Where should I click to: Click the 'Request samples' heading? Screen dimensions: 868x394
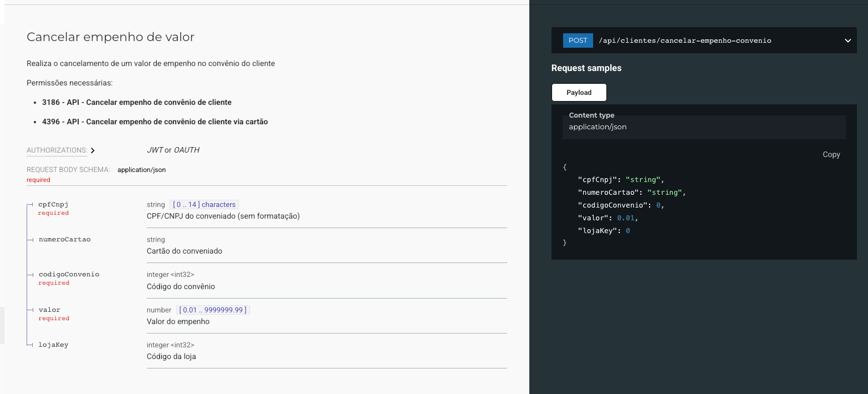click(586, 68)
